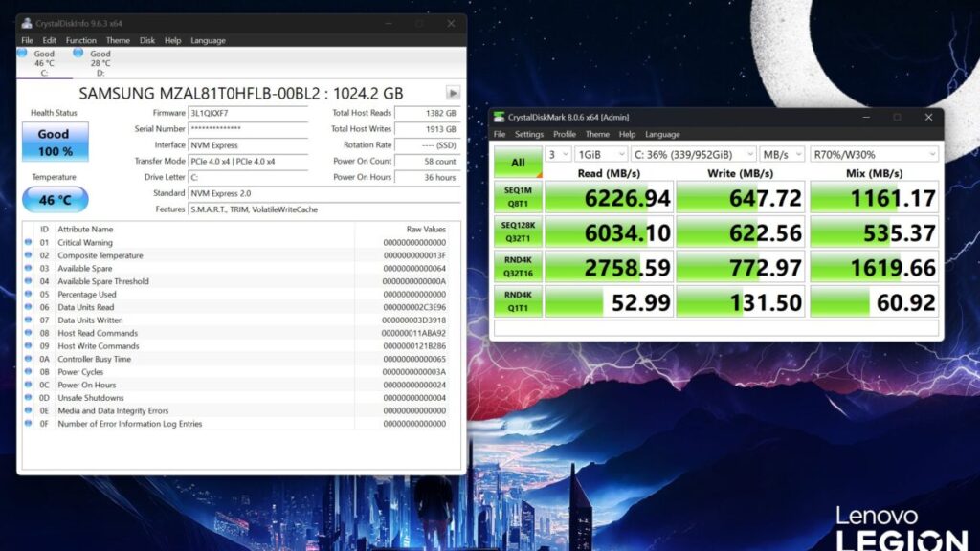Open CrystalDiskMark File menu

coord(500,134)
